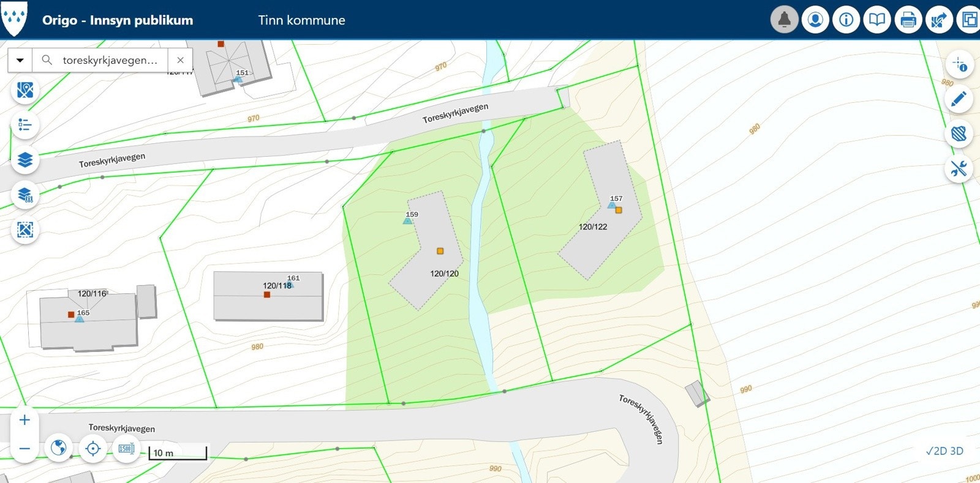Click parcel label 120/116
The height and width of the screenshot is (483, 980).
pos(92,293)
